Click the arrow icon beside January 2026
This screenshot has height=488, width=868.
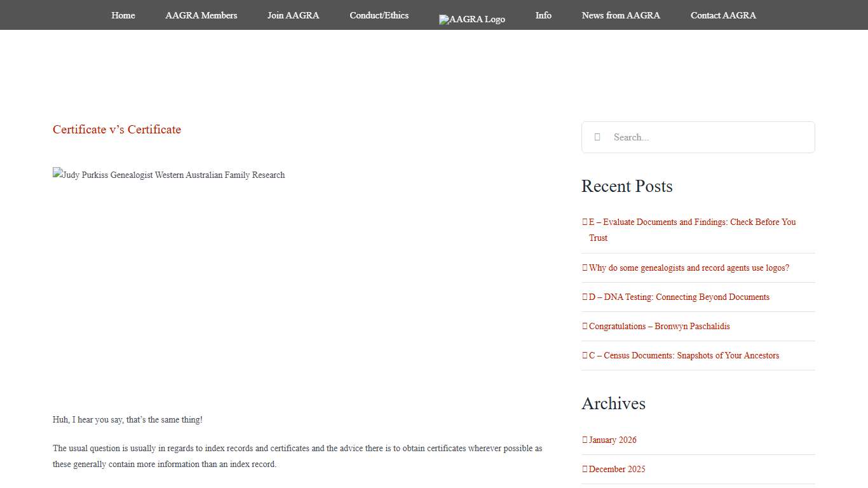tap(585, 440)
